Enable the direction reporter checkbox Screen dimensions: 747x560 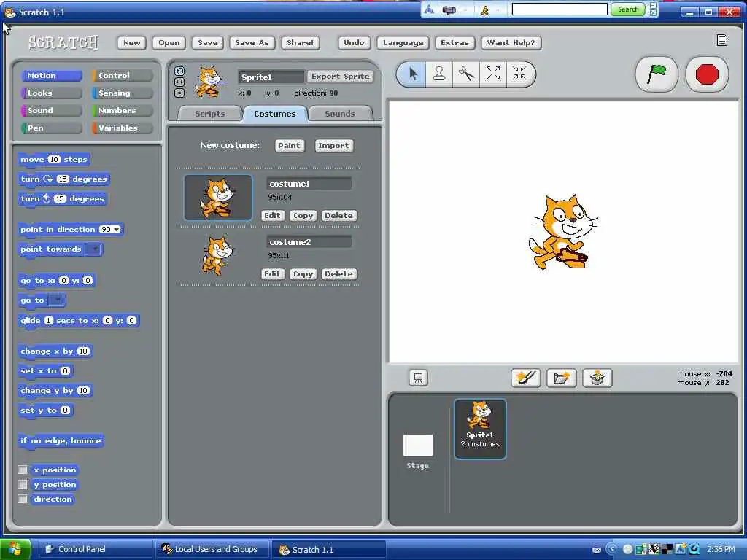click(x=22, y=499)
